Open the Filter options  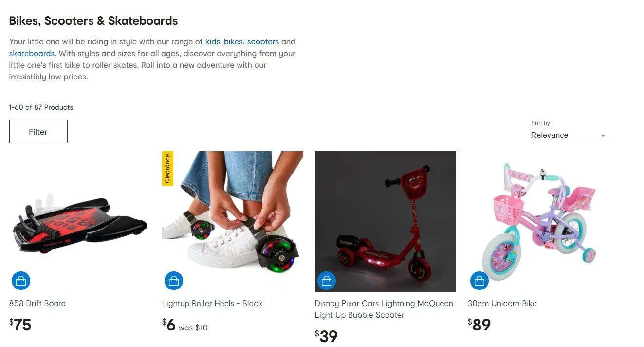(x=38, y=132)
